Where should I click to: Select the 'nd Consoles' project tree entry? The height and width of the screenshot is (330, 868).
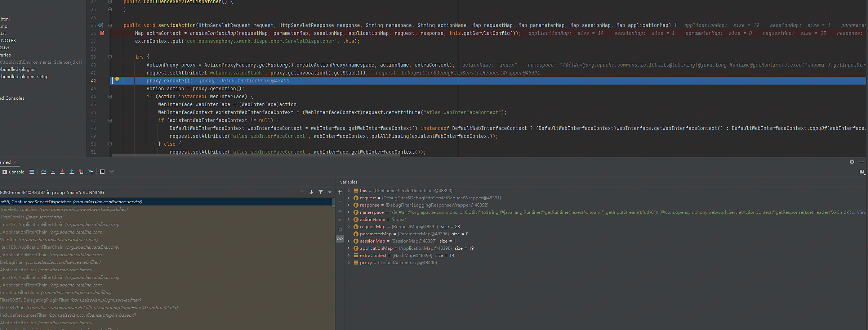point(12,98)
